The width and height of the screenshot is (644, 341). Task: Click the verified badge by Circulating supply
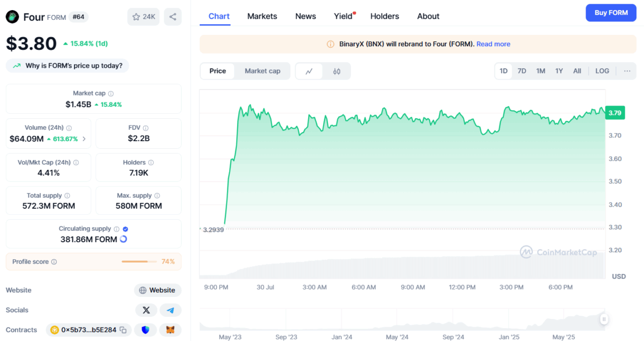pyautogui.click(x=126, y=229)
